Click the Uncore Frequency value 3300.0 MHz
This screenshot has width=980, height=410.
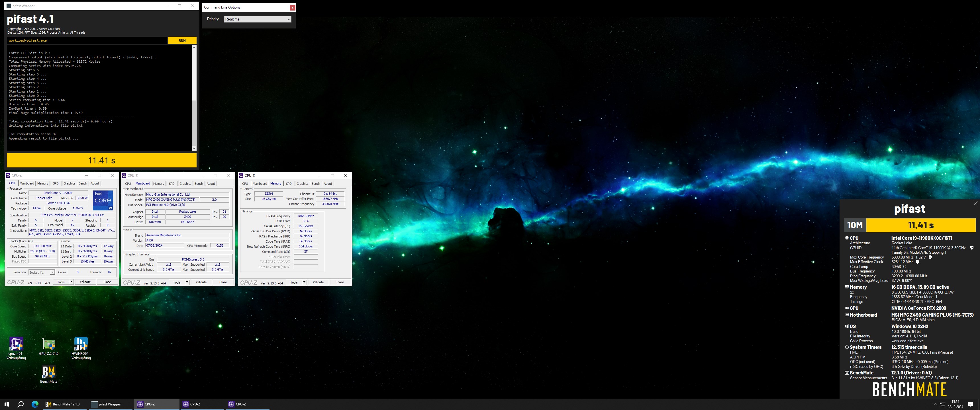330,204
